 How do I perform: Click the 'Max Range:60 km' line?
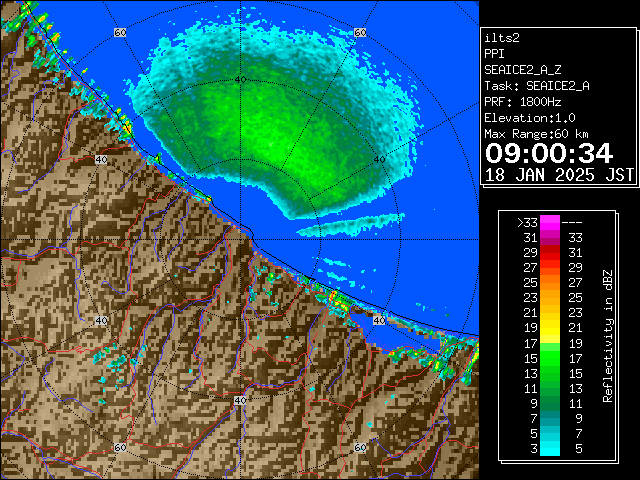click(x=536, y=134)
